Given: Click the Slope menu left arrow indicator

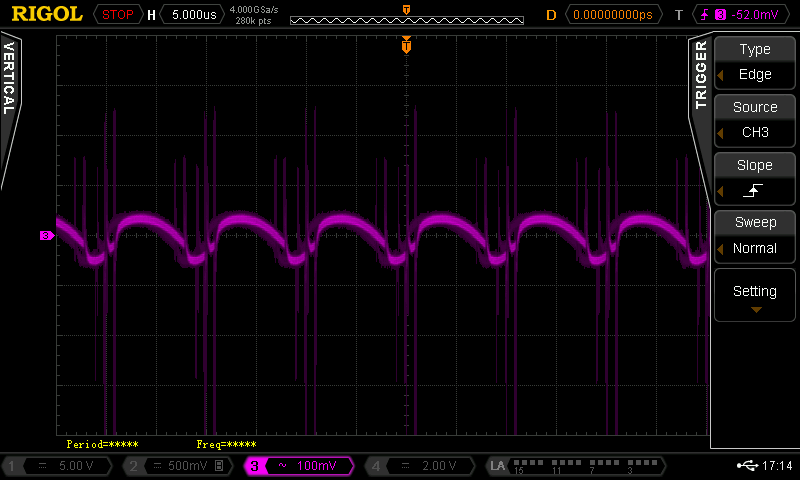Looking at the screenshot, I should 720,191.
